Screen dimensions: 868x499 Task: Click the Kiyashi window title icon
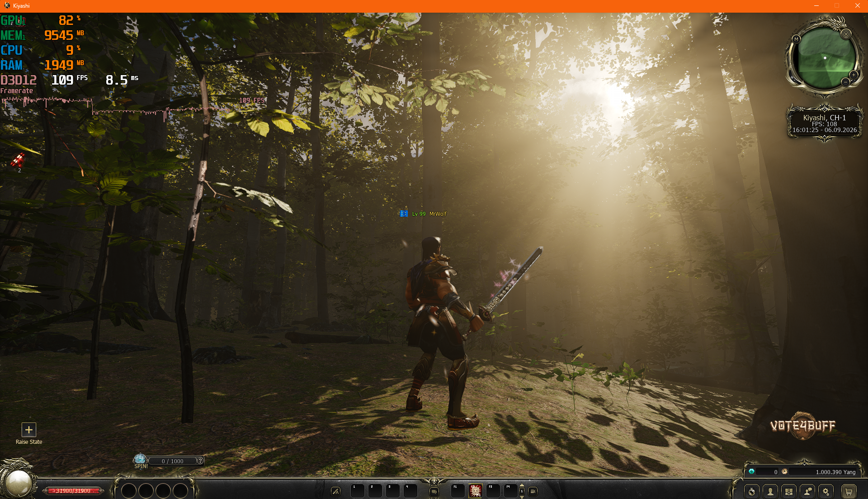click(x=7, y=5)
